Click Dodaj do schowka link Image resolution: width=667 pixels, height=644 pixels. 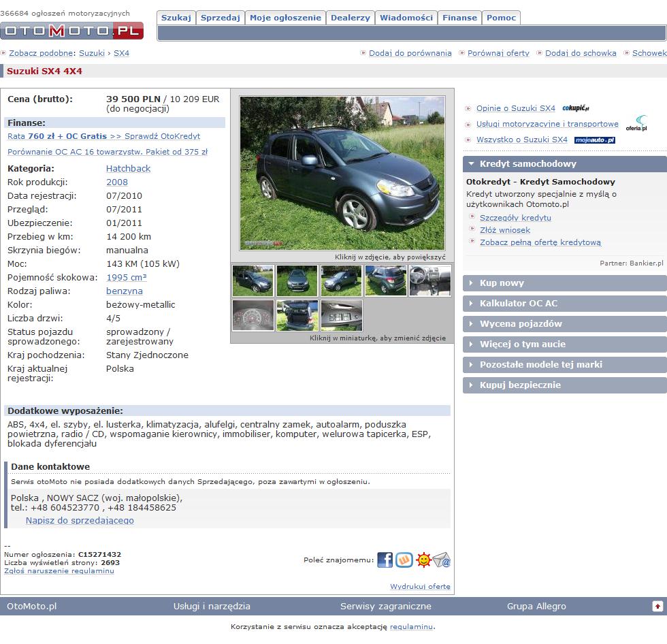tap(581, 53)
